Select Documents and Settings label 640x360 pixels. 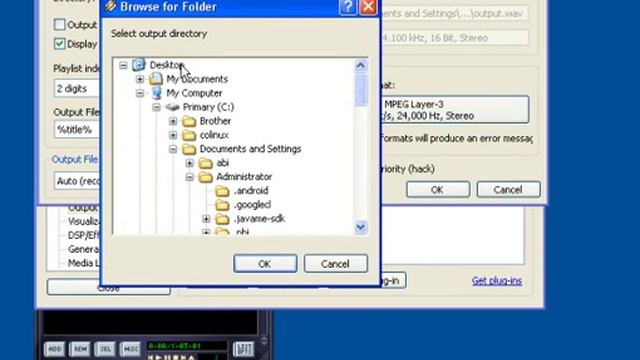point(250,149)
